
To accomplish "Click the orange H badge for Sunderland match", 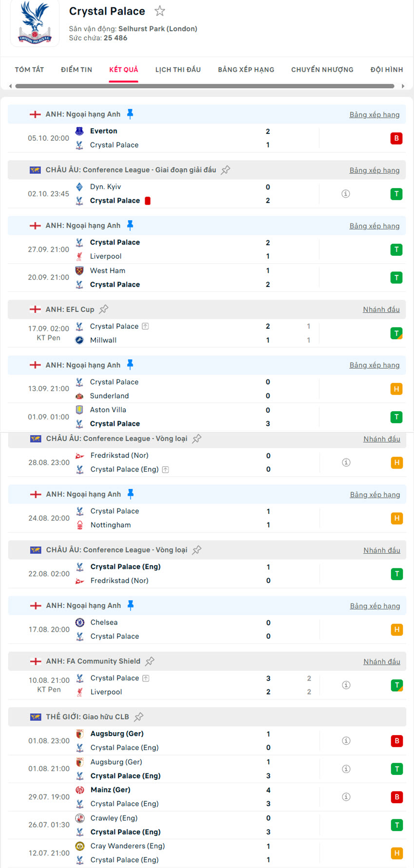I will point(396,389).
